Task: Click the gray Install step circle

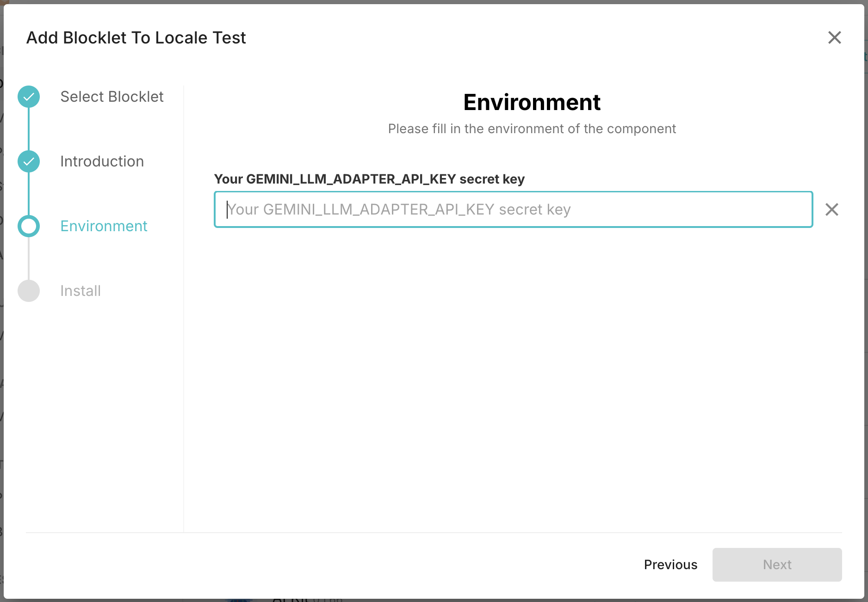Action: pyautogui.click(x=29, y=291)
